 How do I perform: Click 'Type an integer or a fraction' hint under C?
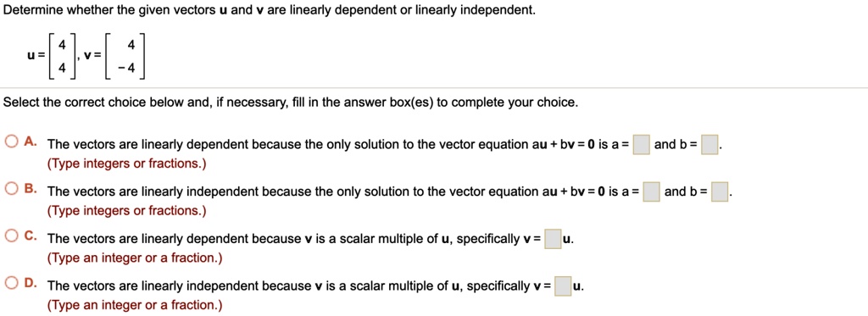tap(135, 258)
